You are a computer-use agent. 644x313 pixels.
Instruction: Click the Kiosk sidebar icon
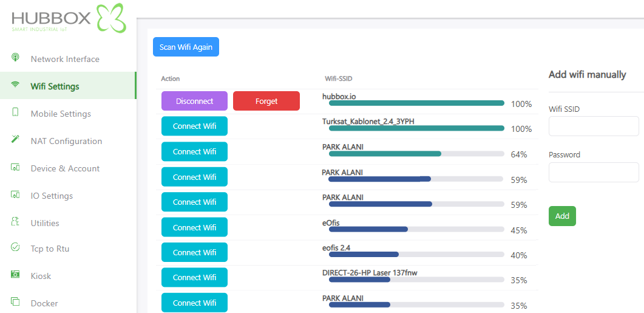point(16,275)
